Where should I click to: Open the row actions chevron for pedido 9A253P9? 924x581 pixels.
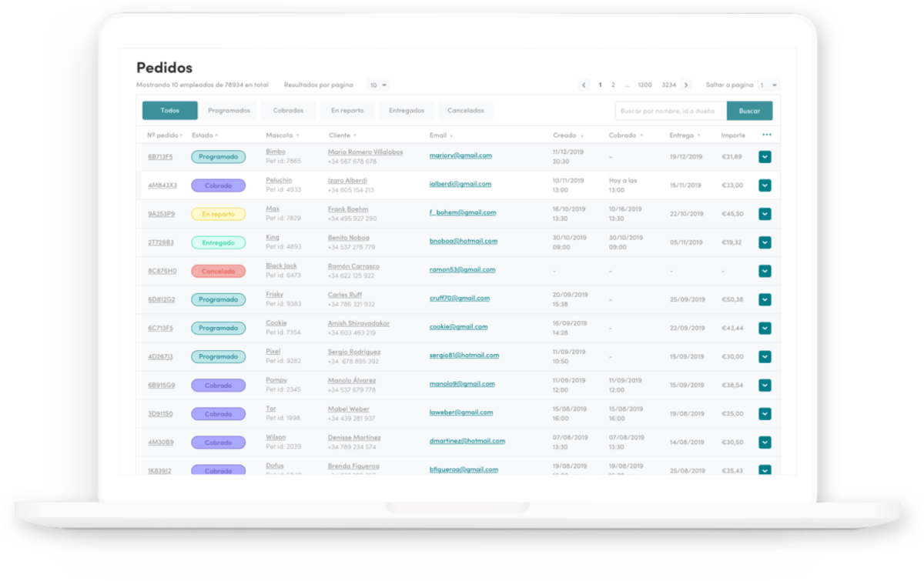765,213
